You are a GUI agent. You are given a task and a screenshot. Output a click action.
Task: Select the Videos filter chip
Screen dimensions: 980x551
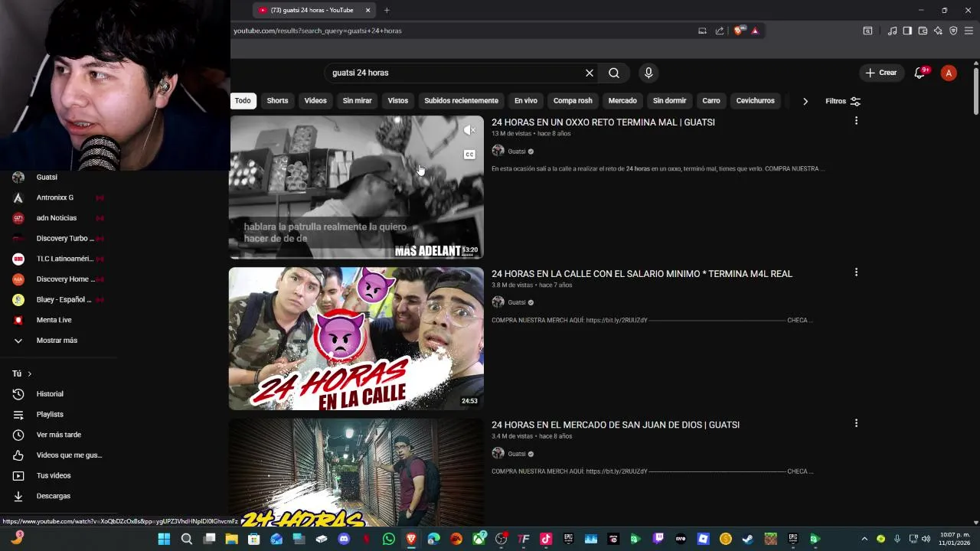pos(315,101)
